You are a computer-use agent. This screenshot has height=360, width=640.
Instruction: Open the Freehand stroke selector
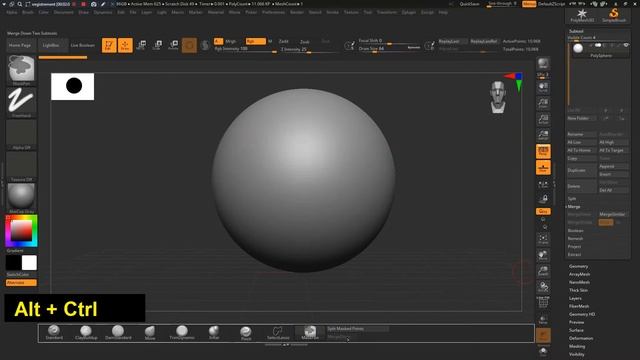point(21,102)
